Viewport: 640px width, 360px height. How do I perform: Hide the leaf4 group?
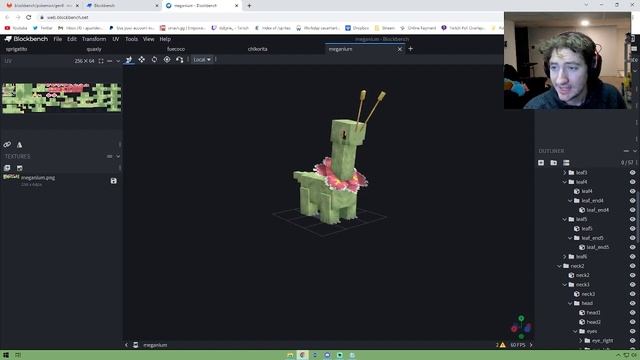(632, 182)
